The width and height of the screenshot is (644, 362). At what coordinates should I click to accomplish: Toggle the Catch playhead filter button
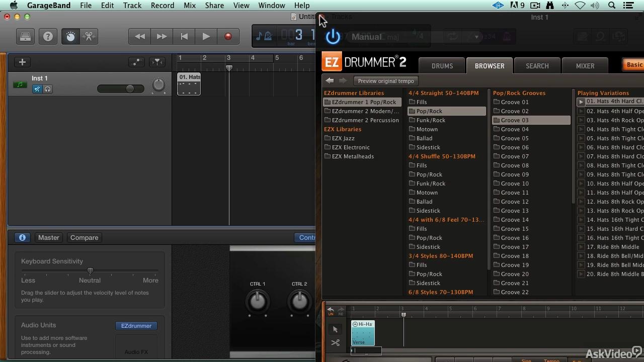[x=157, y=62]
